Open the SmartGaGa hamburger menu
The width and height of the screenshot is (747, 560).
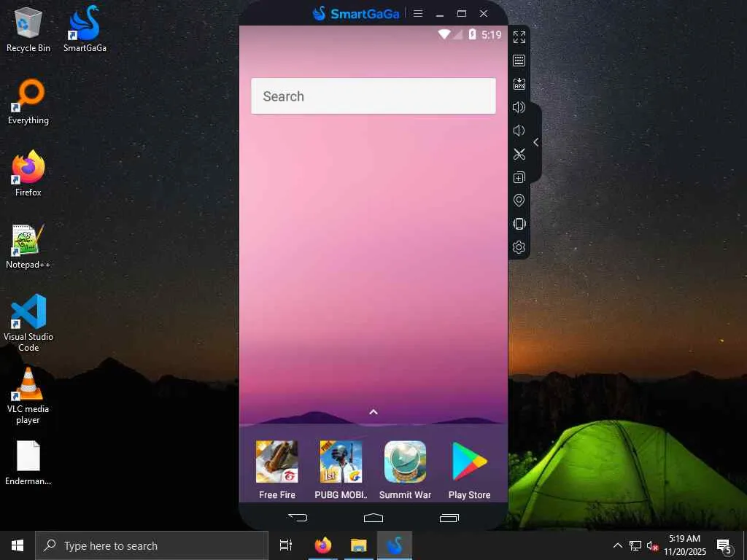tap(418, 13)
